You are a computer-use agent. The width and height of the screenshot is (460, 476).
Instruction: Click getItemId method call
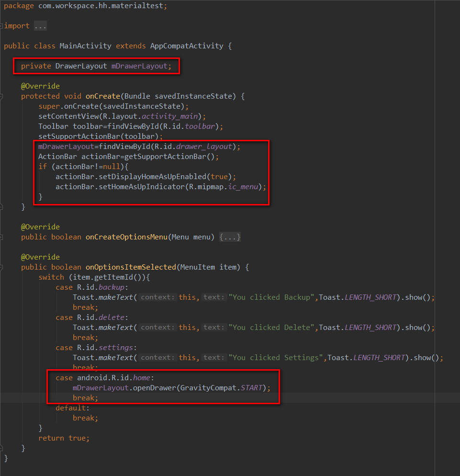click(113, 277)
